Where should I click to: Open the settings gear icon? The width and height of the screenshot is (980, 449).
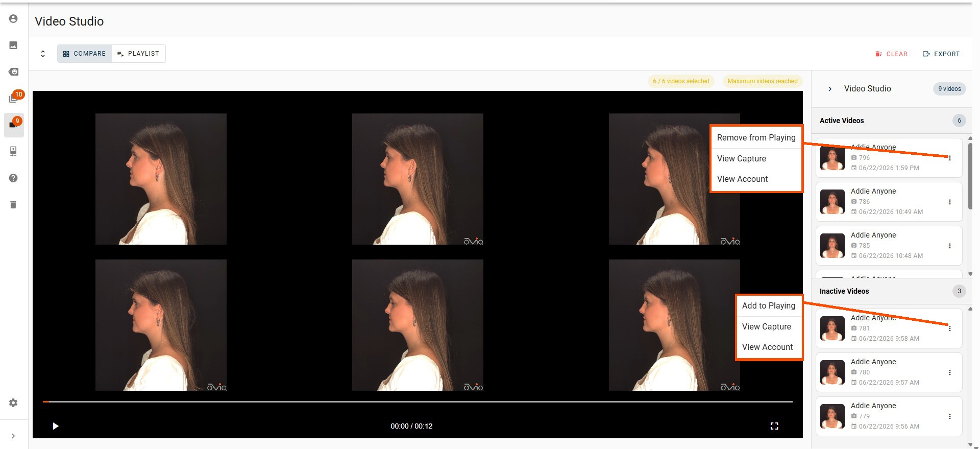click(13, 403)
